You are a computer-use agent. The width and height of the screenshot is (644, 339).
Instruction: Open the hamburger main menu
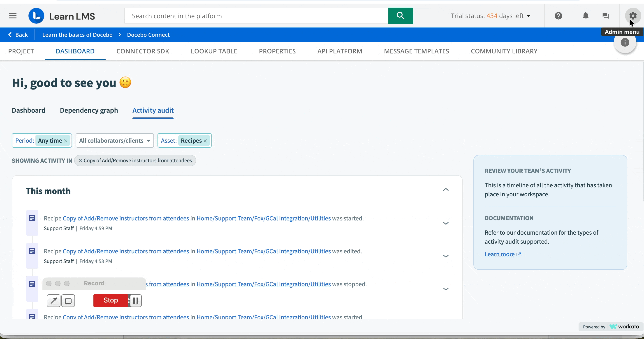(12, 16)
